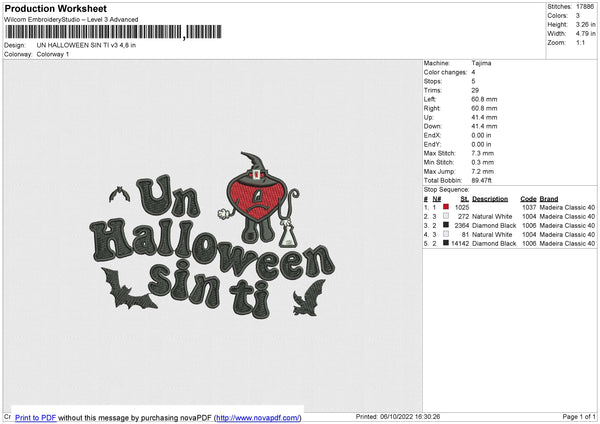This screenshot has width=600, height=424.
Task: Select the Up value 41.4 mm
Action: pyautogui.click(x=484, y=117)
